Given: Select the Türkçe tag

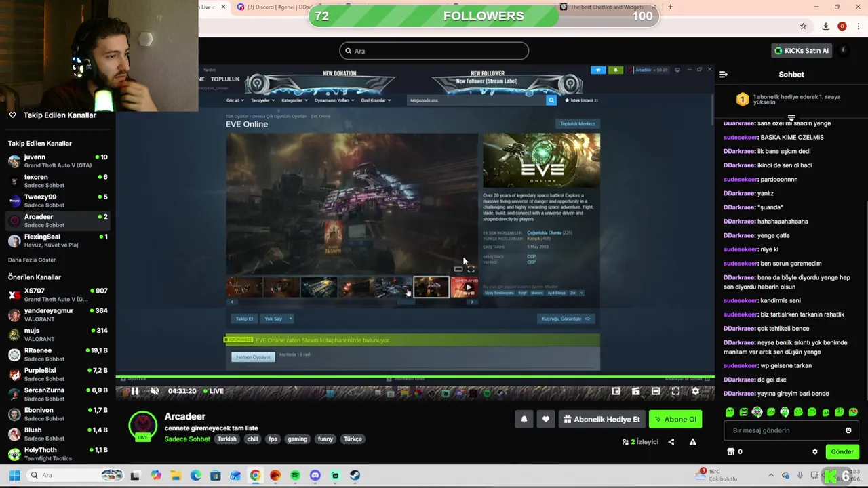Looking at the screenshot, I should [x=353, y=439].
